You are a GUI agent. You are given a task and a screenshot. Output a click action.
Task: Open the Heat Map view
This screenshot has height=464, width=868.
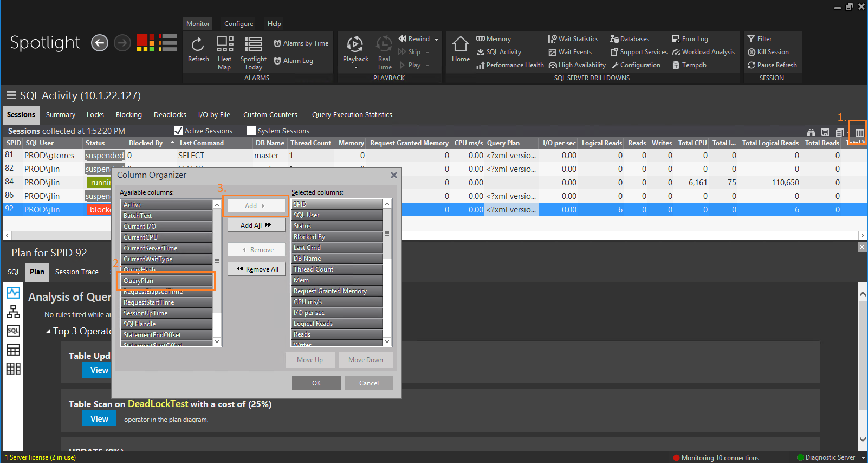(x=224, y=44)
